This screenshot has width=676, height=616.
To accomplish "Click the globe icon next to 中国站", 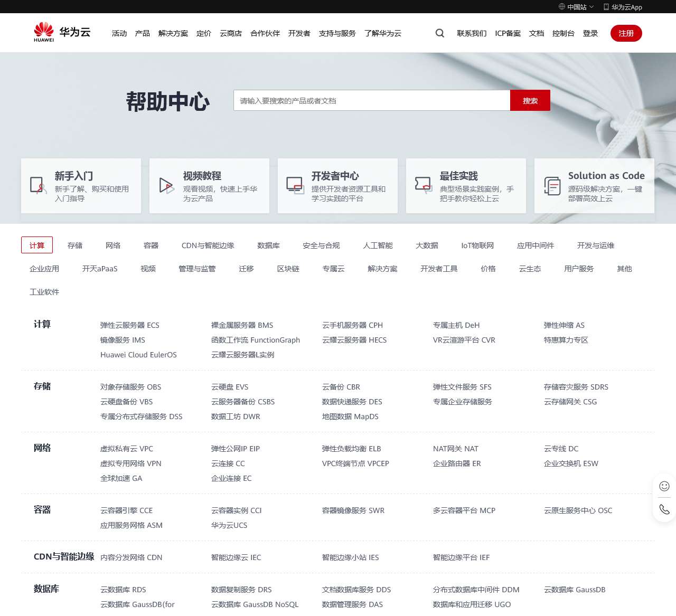I will click(562, 7).
